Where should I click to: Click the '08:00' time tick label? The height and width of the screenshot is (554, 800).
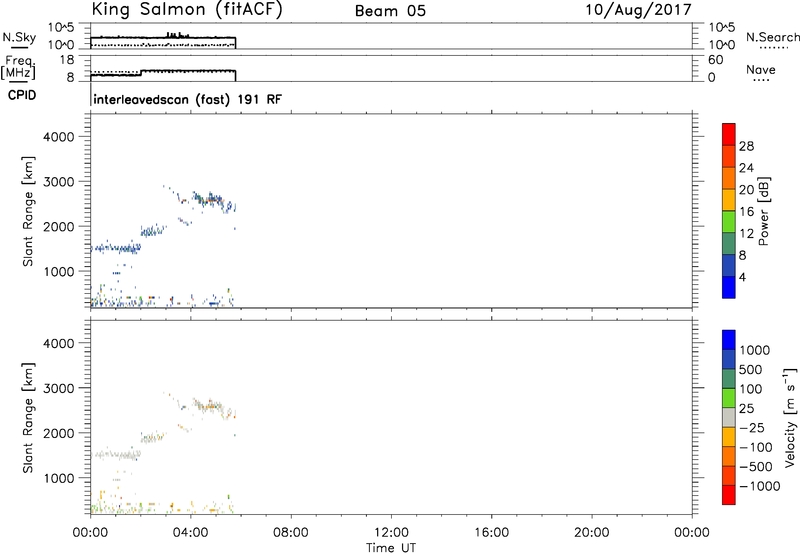pyautogui.click(x=291, y=533)
